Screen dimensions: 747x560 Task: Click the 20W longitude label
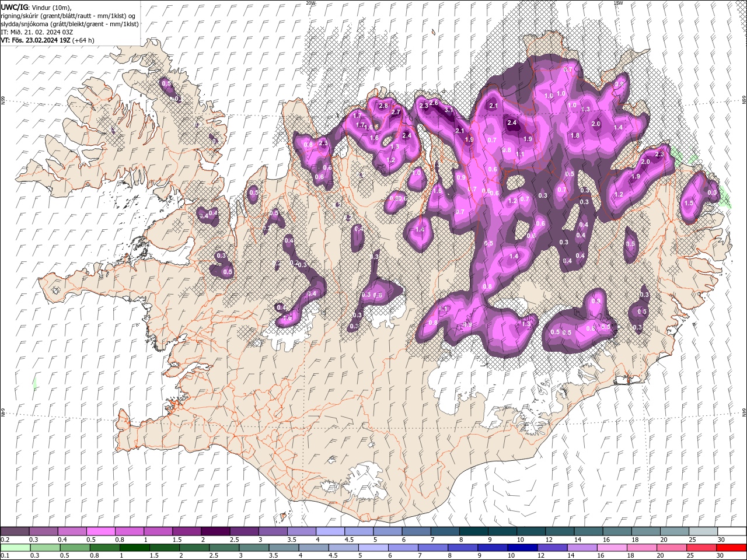pyautogui.click(x=310, y=3)
